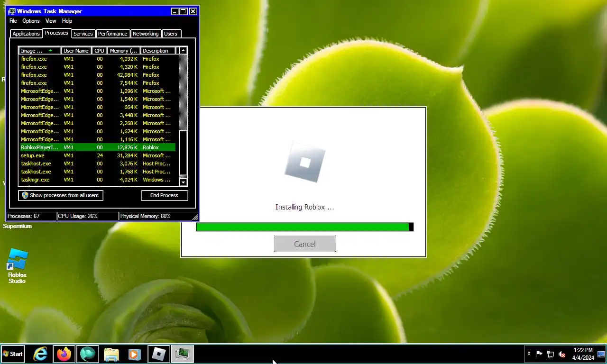Screen dimensions: 607x364
Task: Select the taskmgr.exe process row
Action: (x=97, y=180)
